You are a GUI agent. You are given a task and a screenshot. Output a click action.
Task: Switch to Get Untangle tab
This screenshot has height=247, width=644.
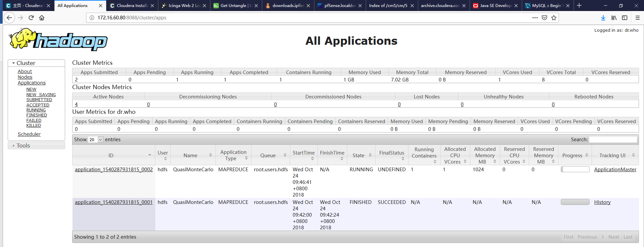coord(233,6)
